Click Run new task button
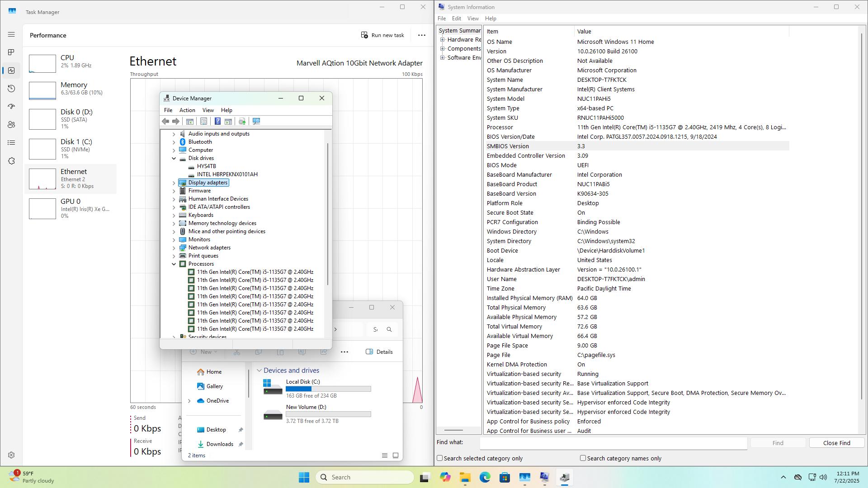 (x=382, y=35)
